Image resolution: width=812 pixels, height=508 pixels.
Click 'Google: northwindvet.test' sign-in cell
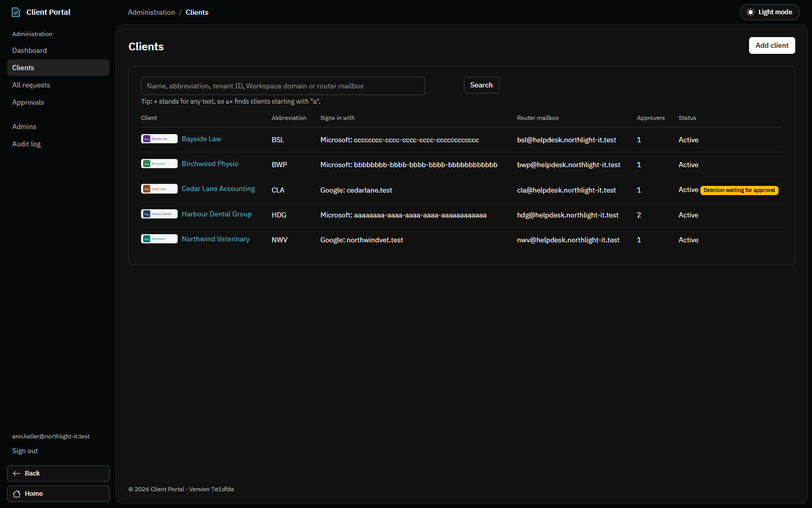point(362,240)
